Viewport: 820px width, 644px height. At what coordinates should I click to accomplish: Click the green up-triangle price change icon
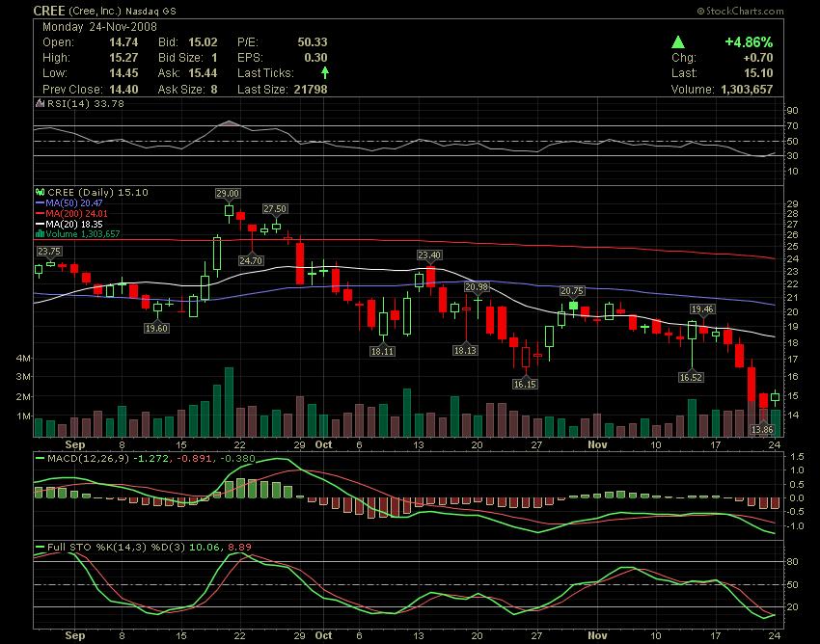tap(678, 41)
